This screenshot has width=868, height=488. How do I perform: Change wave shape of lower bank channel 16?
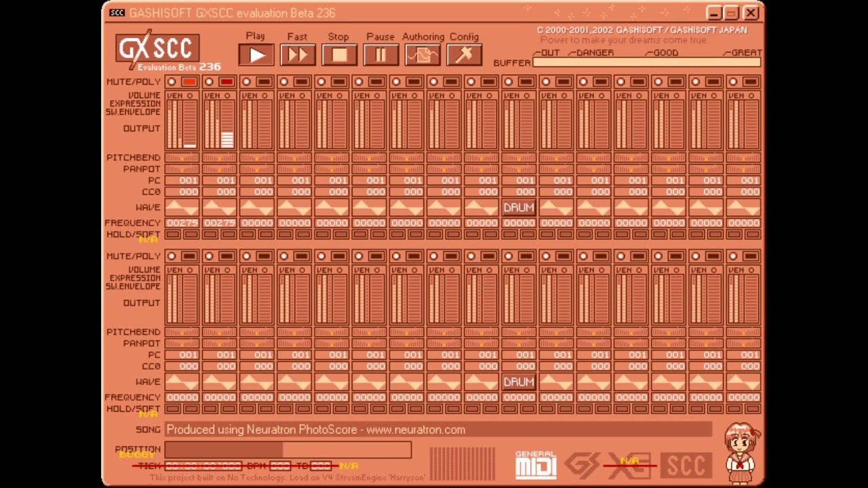tap(743, 382)
